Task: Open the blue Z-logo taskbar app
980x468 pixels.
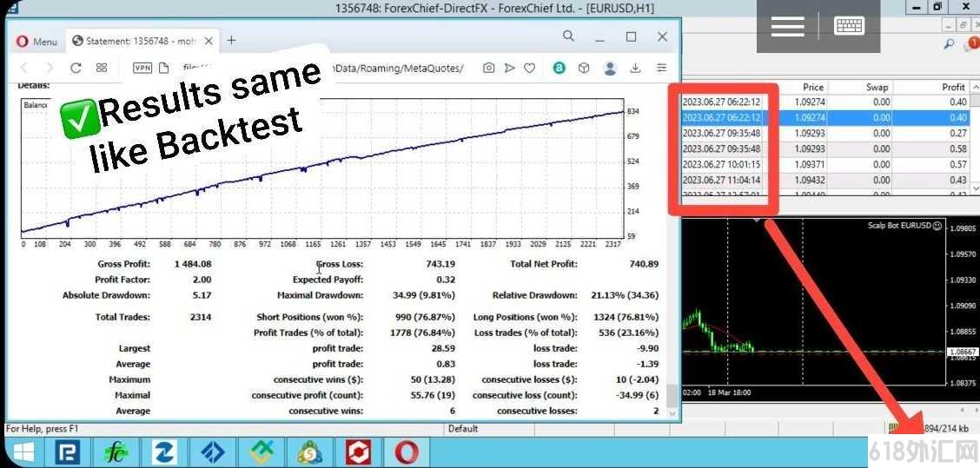Action: [163, 452]
